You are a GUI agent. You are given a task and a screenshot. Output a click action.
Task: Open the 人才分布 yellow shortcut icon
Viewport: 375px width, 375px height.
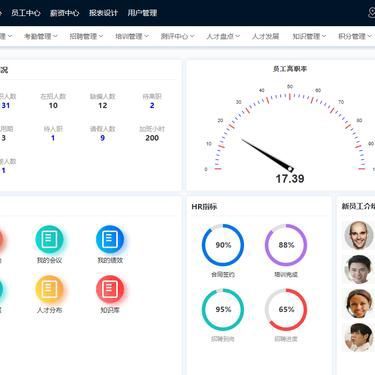[x=49, y=289]
